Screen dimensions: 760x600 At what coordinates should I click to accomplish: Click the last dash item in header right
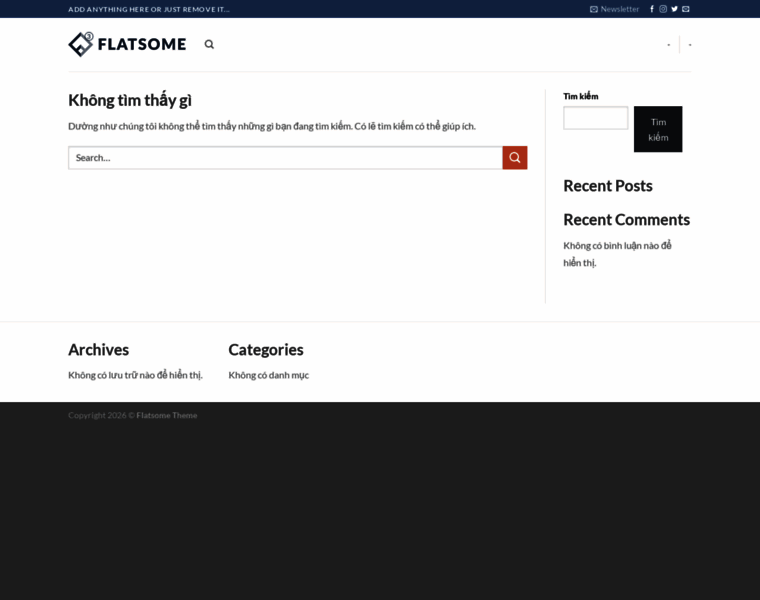(690, 45)
